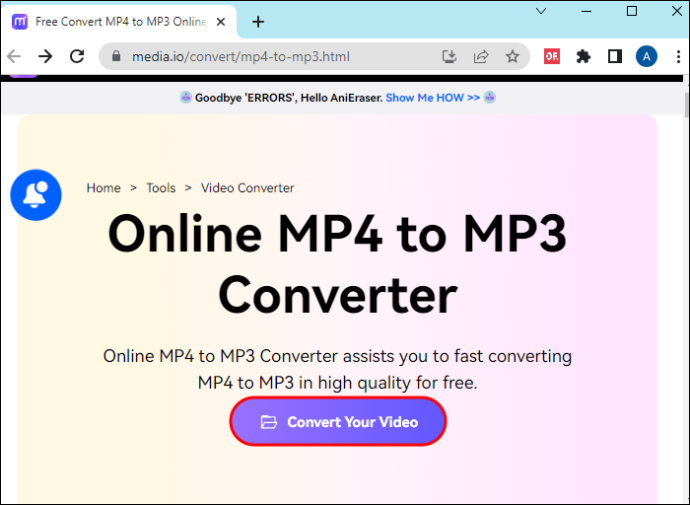Open Video Converter breadcrumb

[x=247, y=188]
